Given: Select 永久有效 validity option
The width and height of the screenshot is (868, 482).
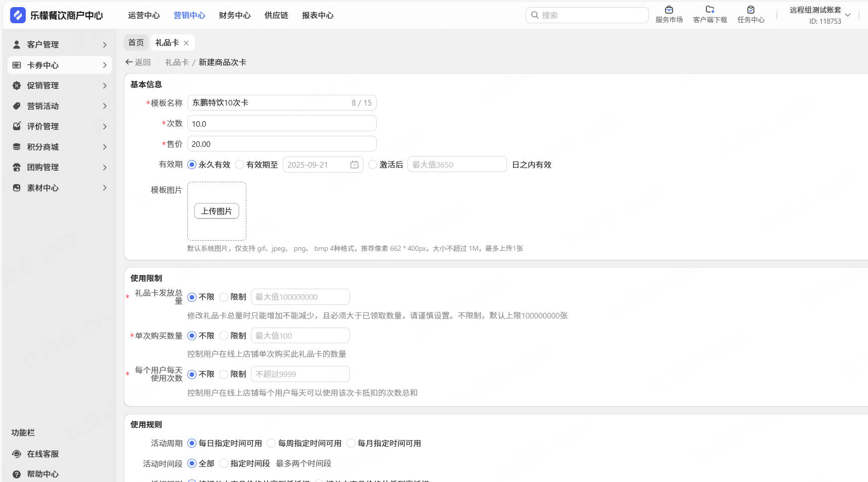Looking at the screenshot, I should [x=192, y=165].
